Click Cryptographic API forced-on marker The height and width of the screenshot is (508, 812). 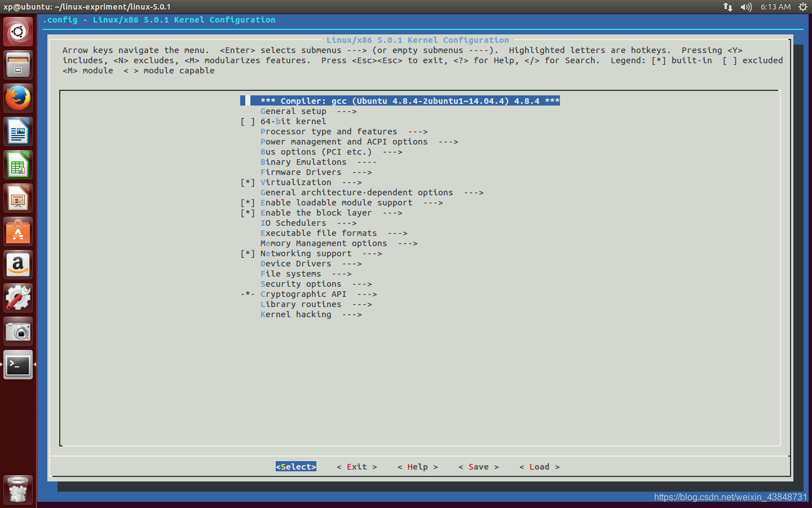click(x=248, y=294)
